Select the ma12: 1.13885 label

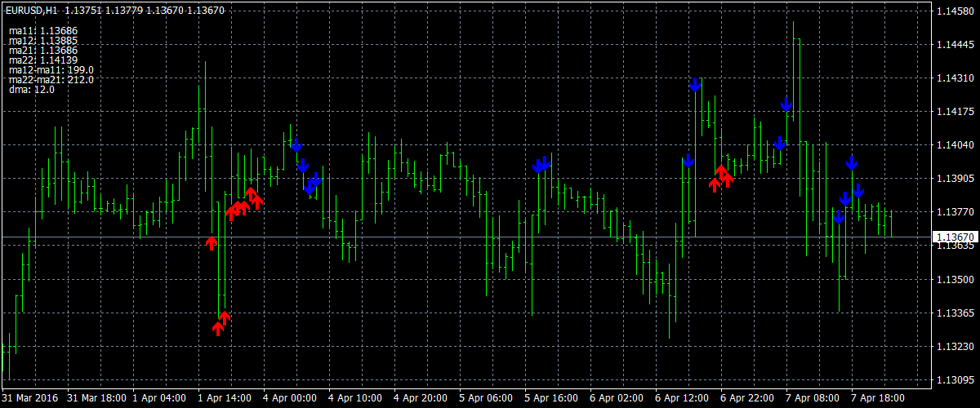click(43, 41)
